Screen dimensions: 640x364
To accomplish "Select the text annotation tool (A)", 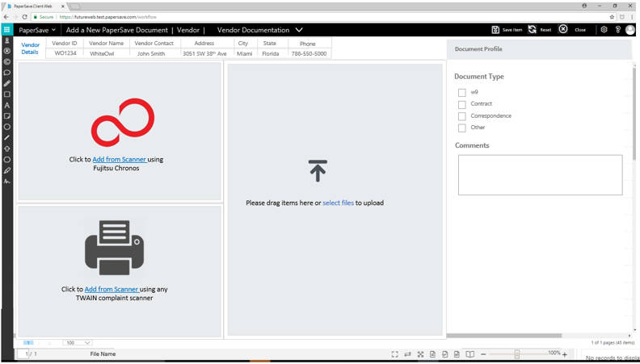I will [x=7, y=105].
